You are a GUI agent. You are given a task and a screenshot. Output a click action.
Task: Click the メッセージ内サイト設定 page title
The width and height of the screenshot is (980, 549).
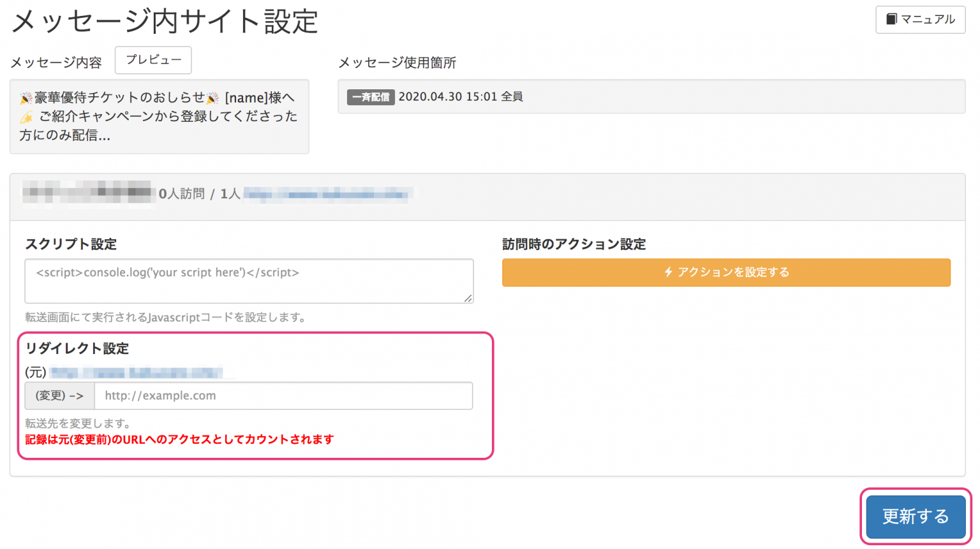[x=165, y=21]
